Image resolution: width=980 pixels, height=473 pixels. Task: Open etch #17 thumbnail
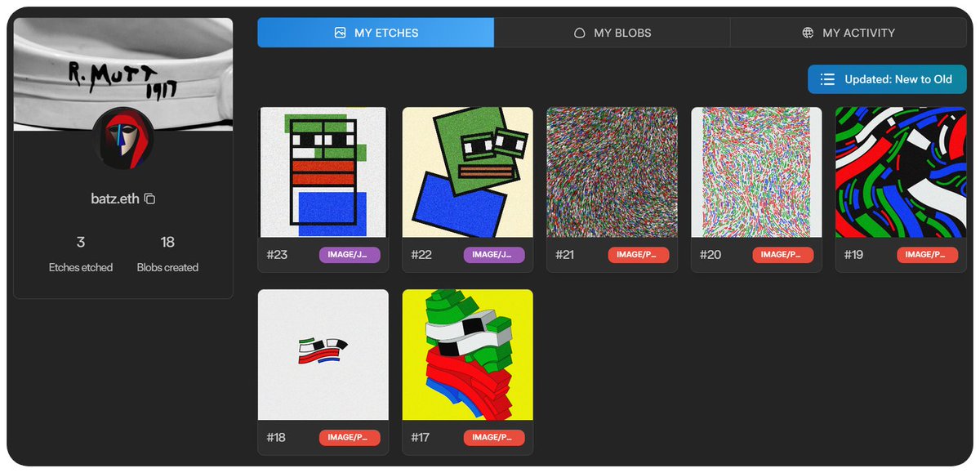coord(468,355)
